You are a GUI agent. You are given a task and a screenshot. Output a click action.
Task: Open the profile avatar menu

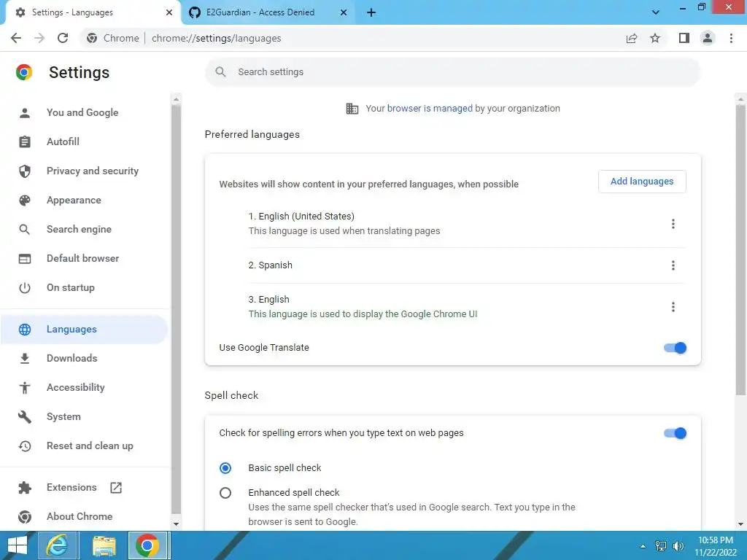708,38
